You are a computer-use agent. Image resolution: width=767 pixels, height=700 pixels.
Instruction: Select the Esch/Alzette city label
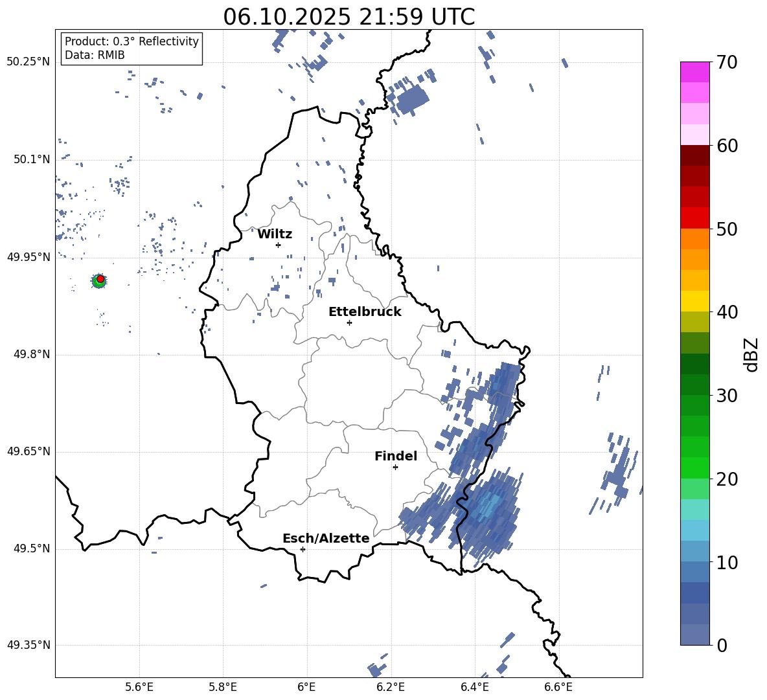pos(326,538)
